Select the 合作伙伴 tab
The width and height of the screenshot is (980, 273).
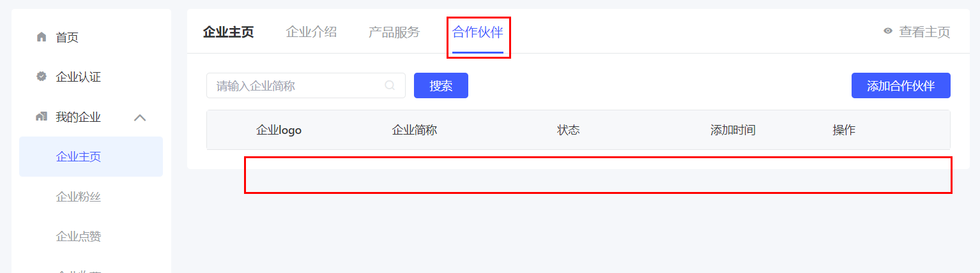point(478,32)
